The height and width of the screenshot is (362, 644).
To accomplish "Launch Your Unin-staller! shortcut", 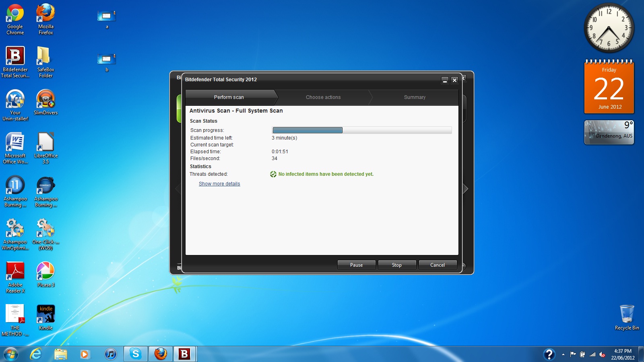I will click(x=15, y=105).
